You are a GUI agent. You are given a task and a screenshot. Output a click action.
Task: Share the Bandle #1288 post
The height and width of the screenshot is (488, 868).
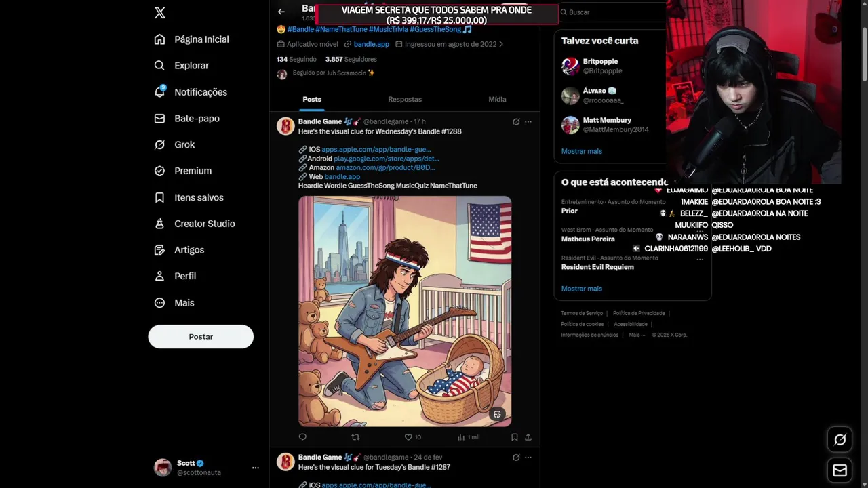[528, 437]
